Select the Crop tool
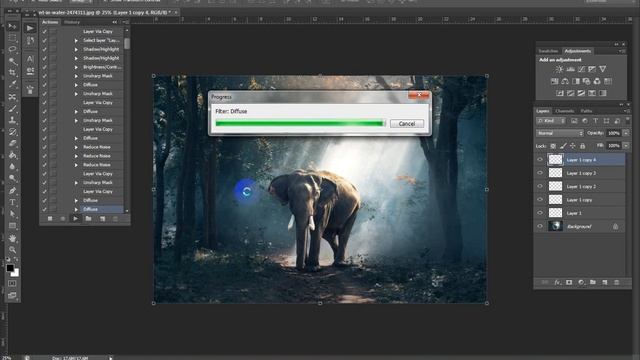 [x=12, y=73]
